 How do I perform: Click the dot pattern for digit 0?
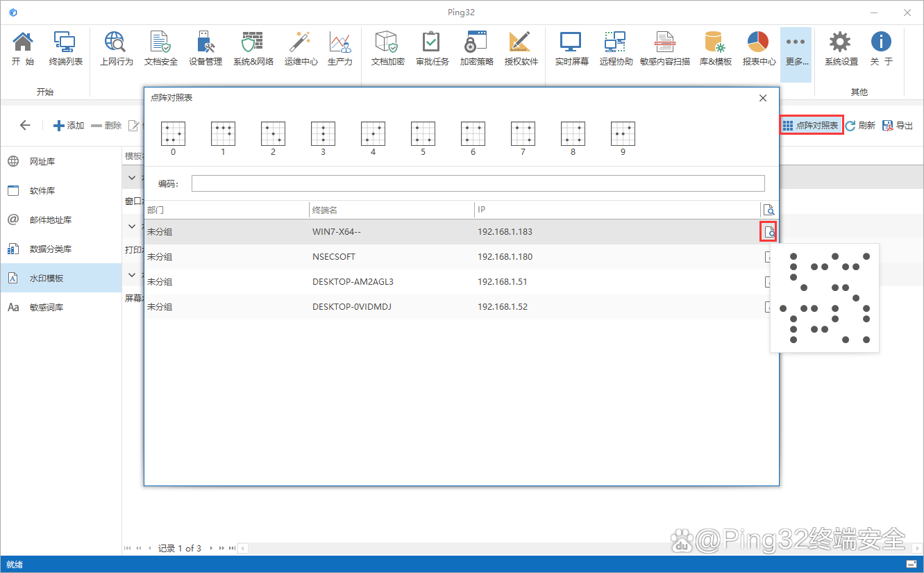coord(173,133)
